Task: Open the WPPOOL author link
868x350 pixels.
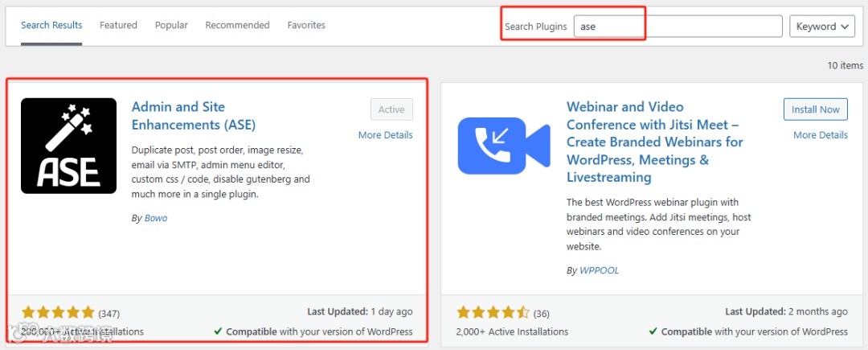Action: coord(599,271)
